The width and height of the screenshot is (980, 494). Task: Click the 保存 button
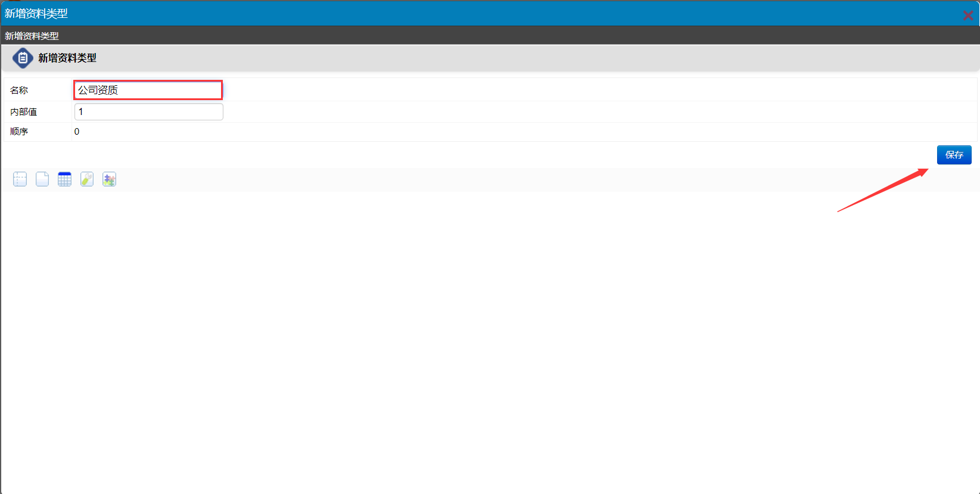(954, 155)
